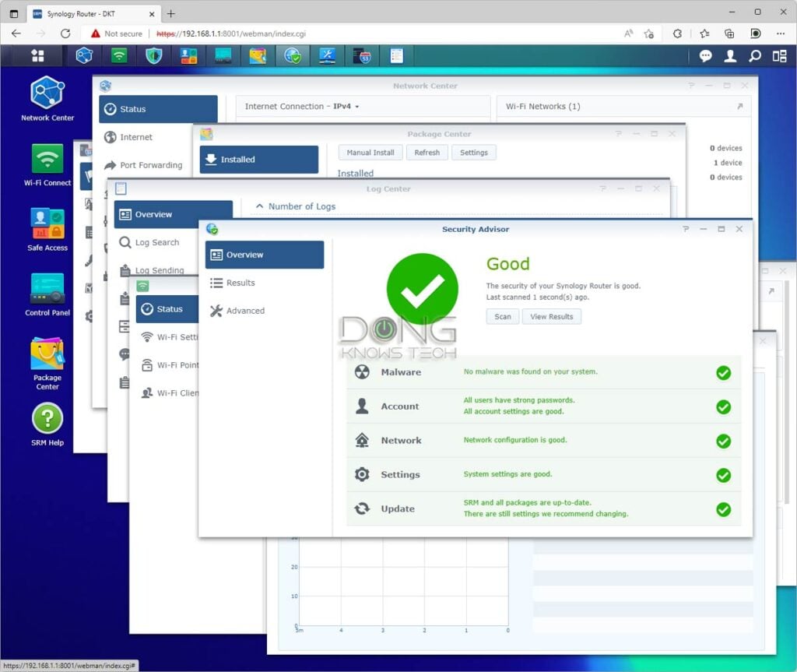Viewport: 797px width, 672px height.
Task: Open the SRM user options menu
Action: pos(730,55)
